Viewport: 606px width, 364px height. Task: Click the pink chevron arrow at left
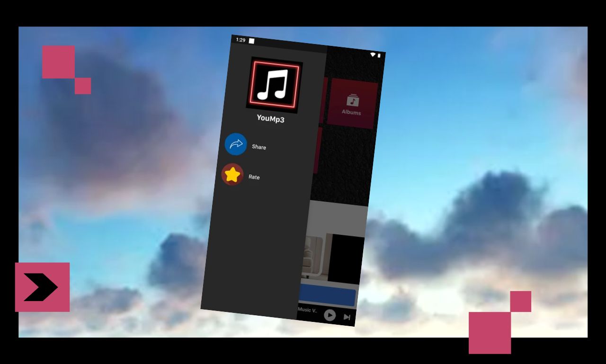tap(42, 287)
